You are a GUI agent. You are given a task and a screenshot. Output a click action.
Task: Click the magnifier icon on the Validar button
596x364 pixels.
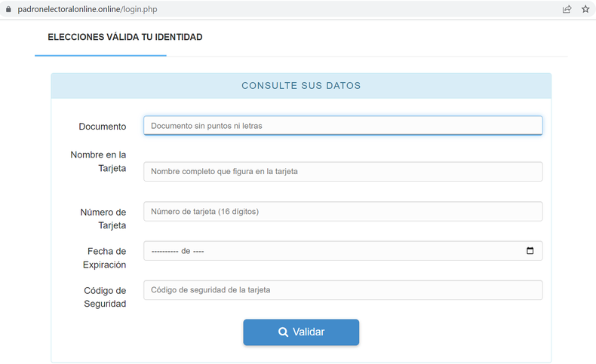pyautogui.click(x=283, y=332)
